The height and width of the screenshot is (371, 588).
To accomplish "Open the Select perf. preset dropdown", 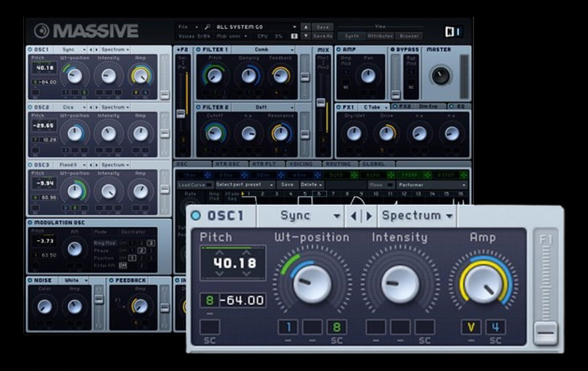I will [245, 185].
